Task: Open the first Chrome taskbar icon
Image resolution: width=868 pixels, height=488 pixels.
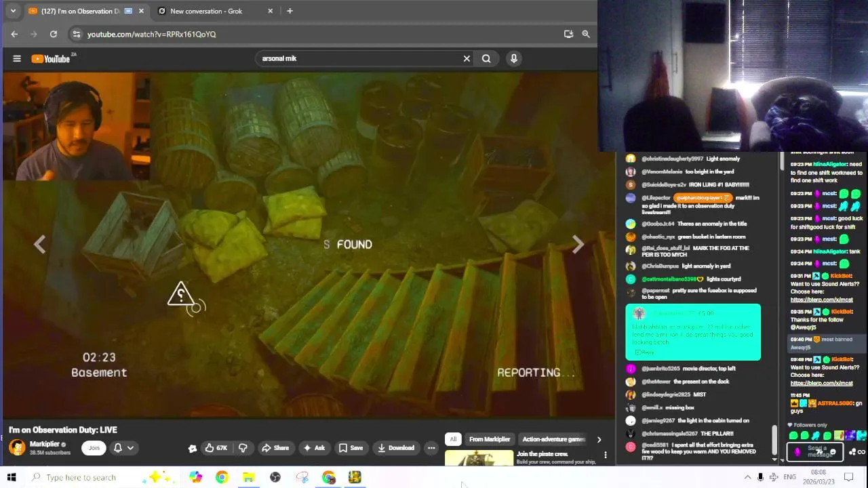Action: point(222,477)
